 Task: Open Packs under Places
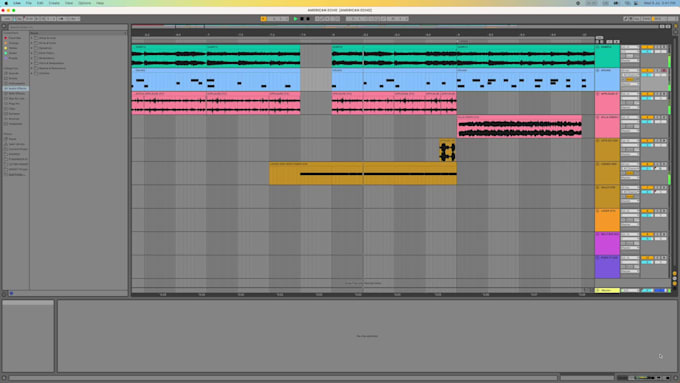point(13,139)
